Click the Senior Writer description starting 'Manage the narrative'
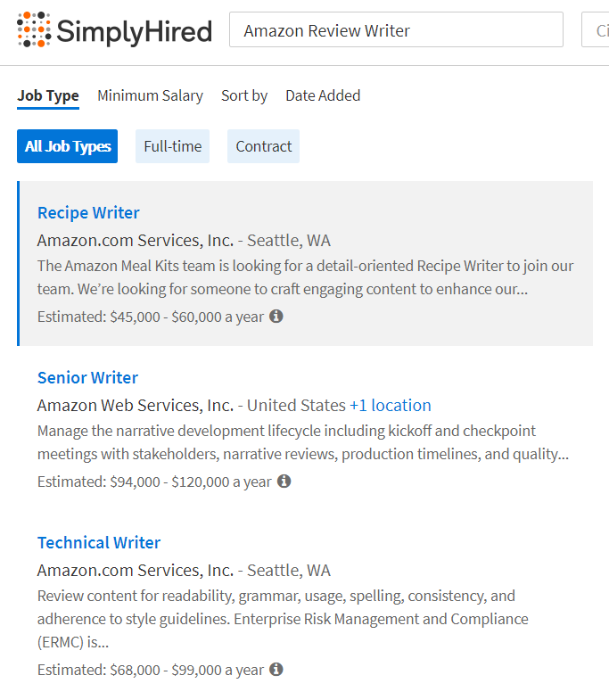This screenshot has height=700, width=609. 303,442
